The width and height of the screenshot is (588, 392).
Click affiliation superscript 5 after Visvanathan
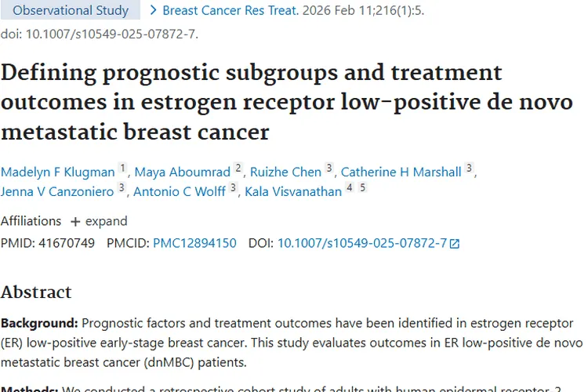[x=362, y=189]
